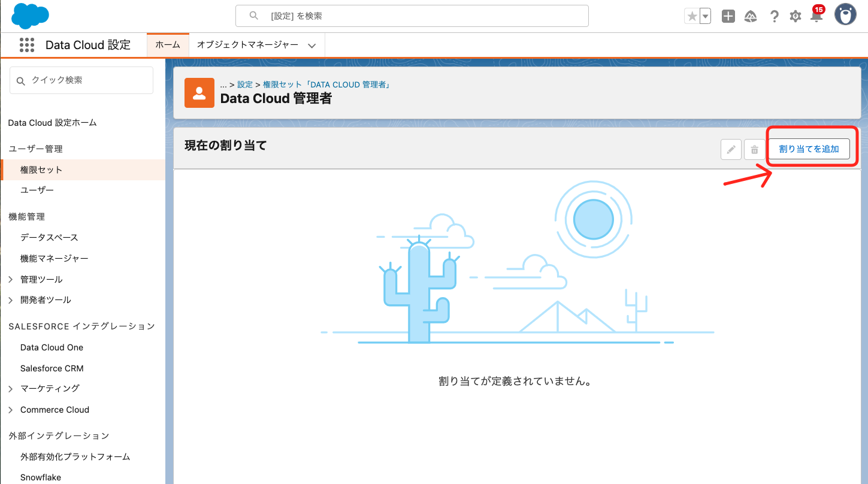Viewport: 868px width, 484px height.
Task: Open Salesforce CRM in sidebar
Action: click(52, 368)
